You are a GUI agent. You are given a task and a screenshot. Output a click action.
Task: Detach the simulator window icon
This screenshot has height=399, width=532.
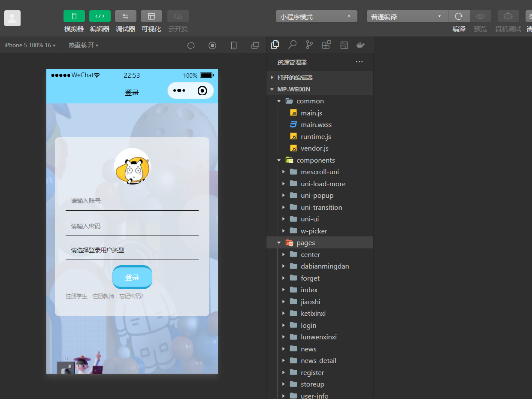pyautogui.click(x=255, y=45)
